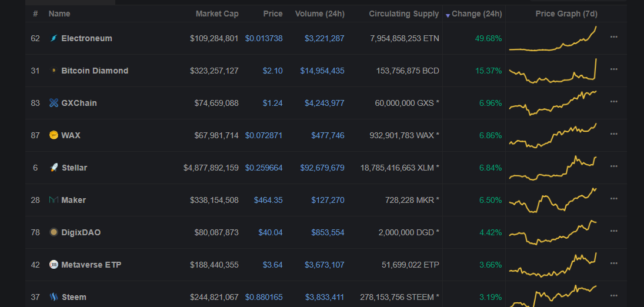Viewport: 644px width, 307px height.
Task: Sort by the Change (24h) column
Action: click(476, 14)
